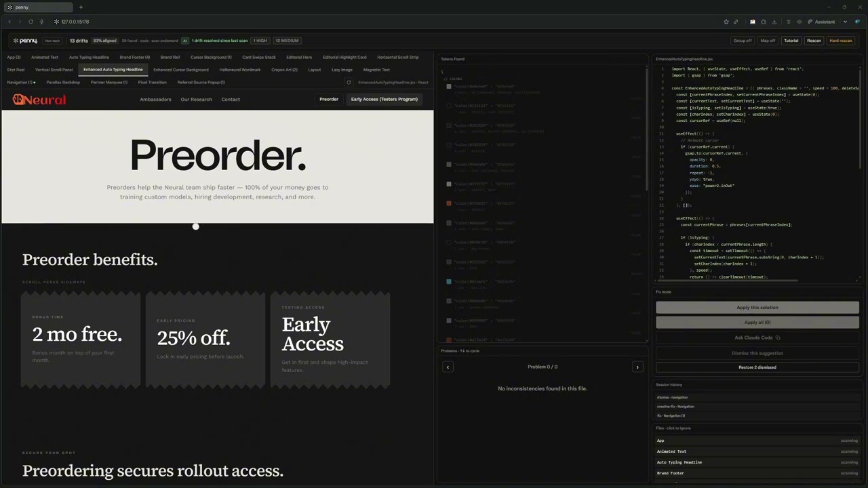The image size is (868, 488).
Task: Ignore the Animated Text file in the Files list
Action: click(x=757, y=451)
